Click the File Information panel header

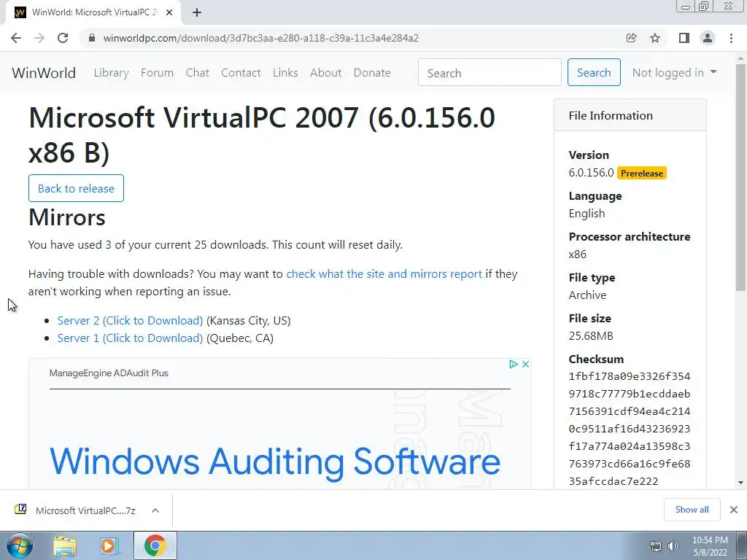[630, 115]
